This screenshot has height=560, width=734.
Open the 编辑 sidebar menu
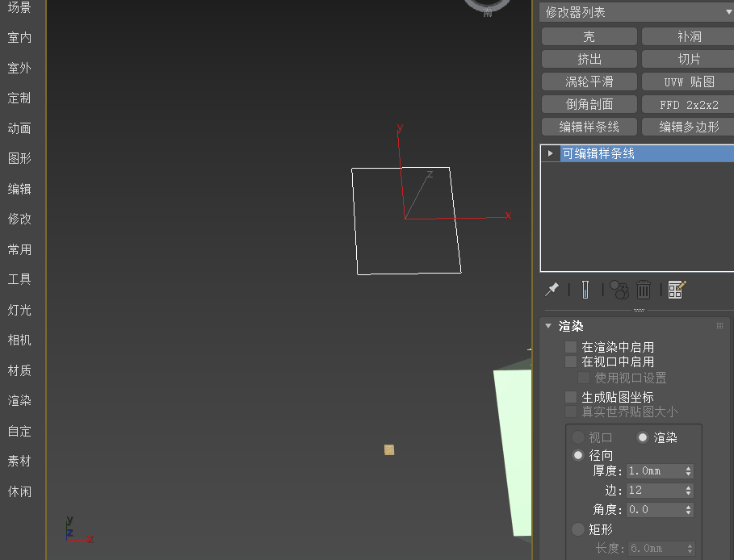coord(19,189)
